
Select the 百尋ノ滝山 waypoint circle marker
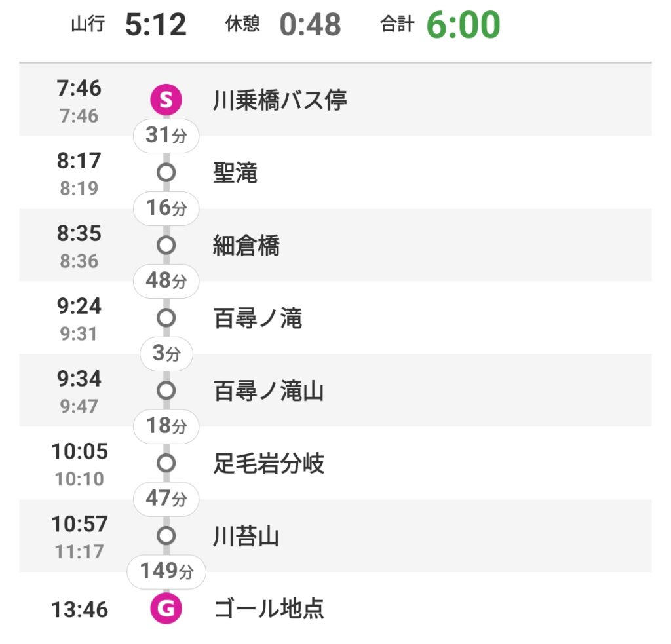coord(166,390)
